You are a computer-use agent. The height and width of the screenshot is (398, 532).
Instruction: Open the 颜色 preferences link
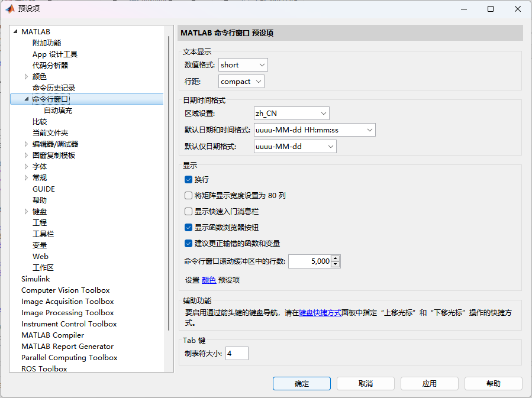(x=209, y=280)
